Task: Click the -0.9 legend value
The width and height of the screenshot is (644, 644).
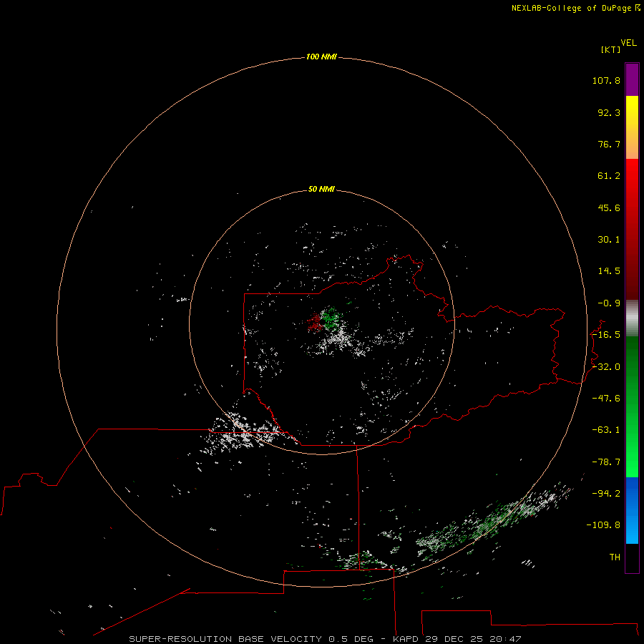Action: [609, 303]
